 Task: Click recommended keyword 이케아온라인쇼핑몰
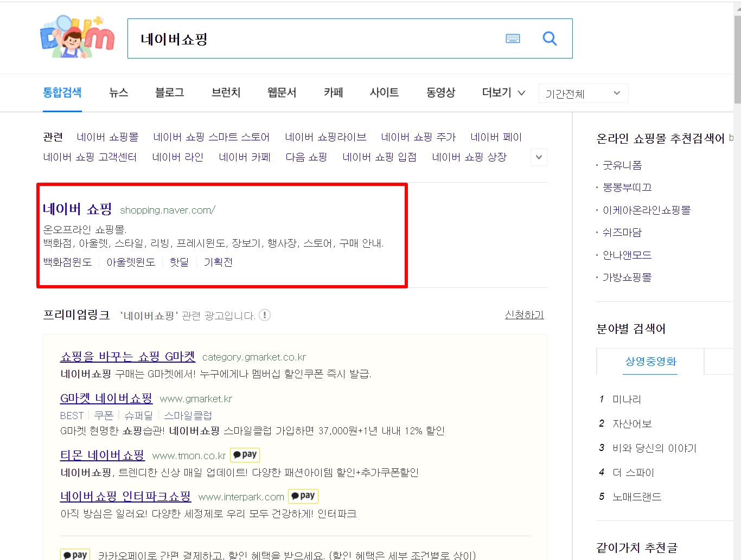click(647, 210)
